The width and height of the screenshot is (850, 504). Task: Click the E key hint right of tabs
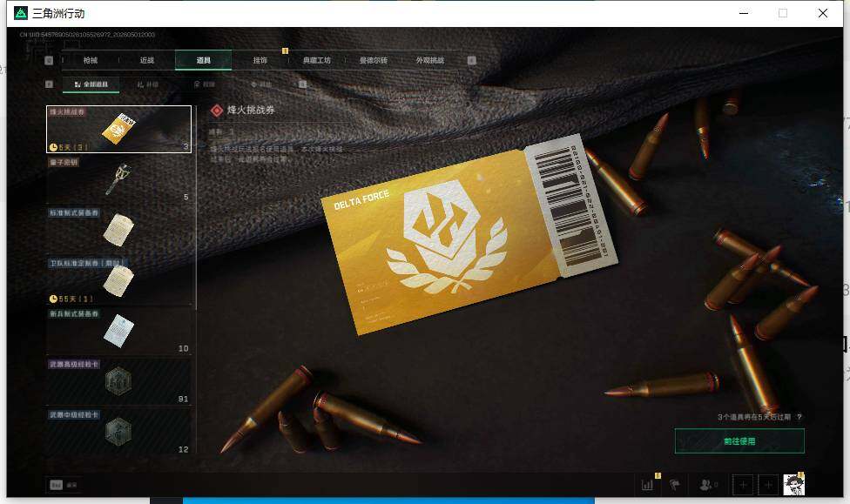coord(472,60)
